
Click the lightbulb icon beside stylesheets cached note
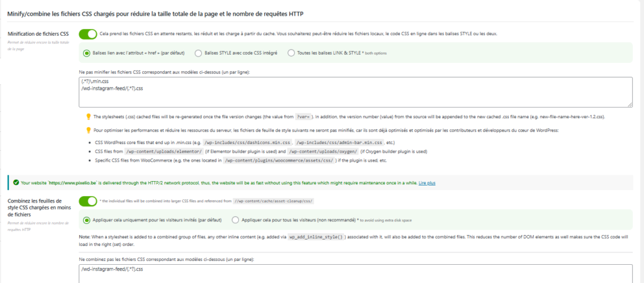tap(89, 116)
